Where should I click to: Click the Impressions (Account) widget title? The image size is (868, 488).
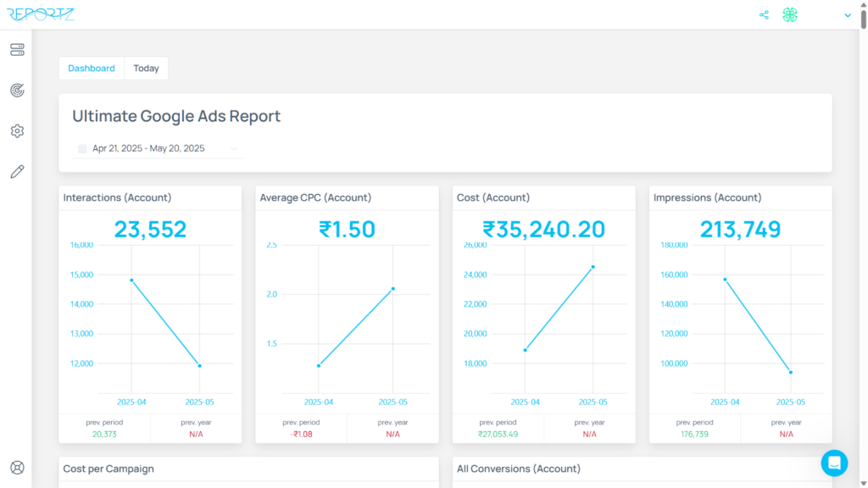[x=708, y=197]
